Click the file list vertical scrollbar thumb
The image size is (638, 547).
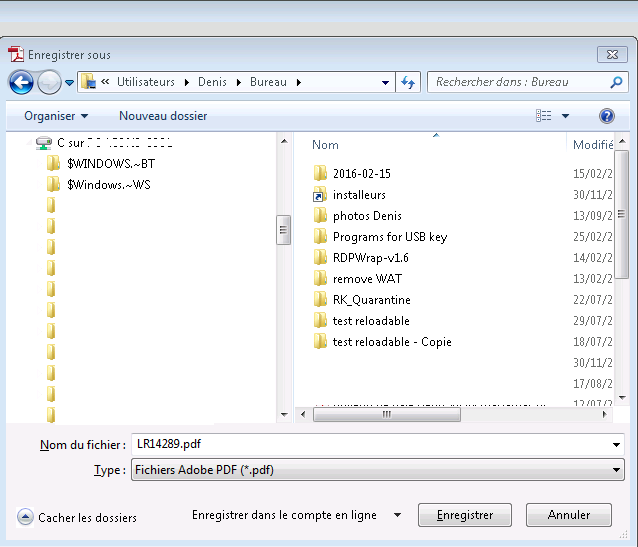coord(621,214)
